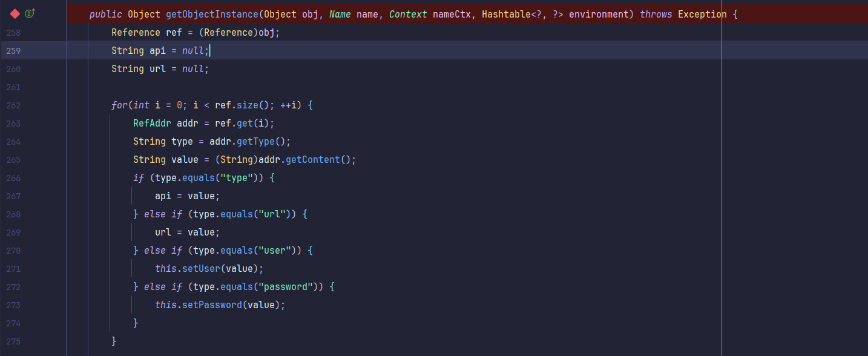Click the closing brace on line 275
This screenshot has height=356, width=868.
114,341
